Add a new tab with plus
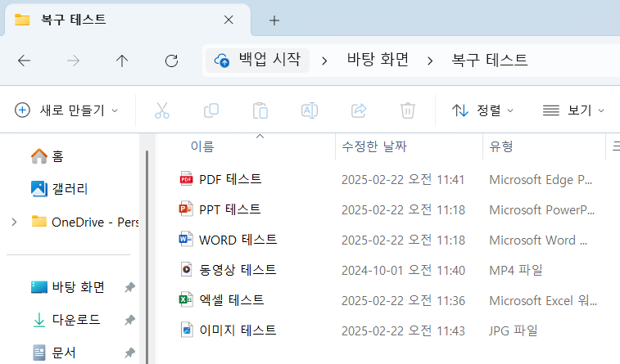The image size is (620, 364). pos(274,20)
